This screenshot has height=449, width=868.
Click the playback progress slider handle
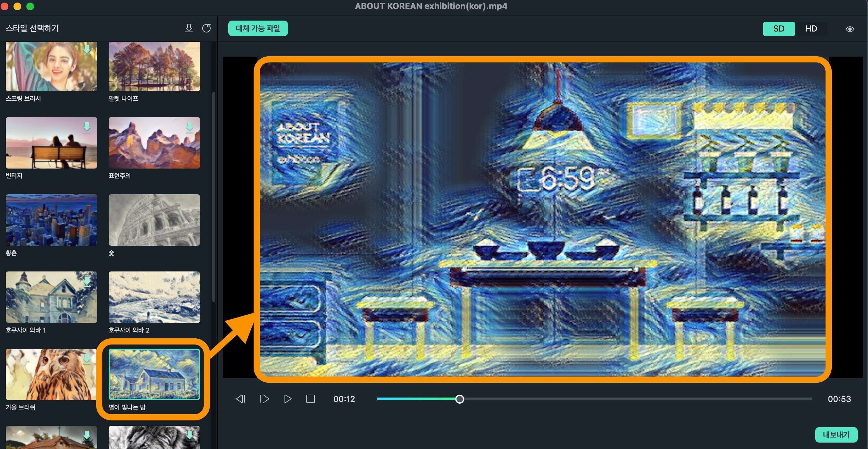(x=459, y=399)
